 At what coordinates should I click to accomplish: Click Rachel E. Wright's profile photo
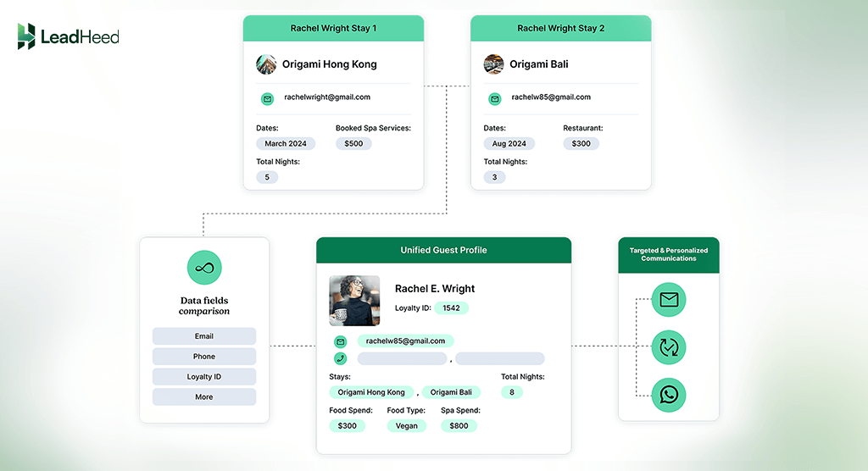pos(354,301)
